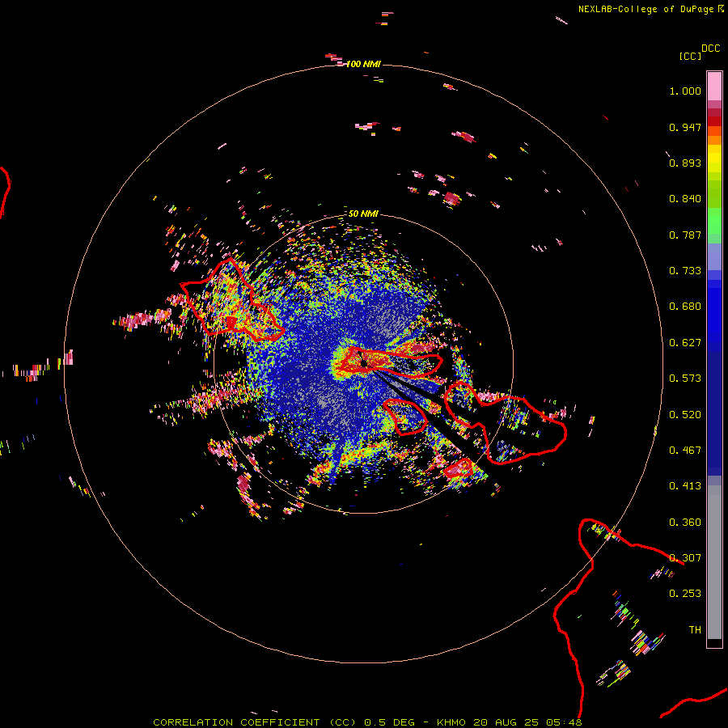
Task: Click the [CC] units label above the legend
Action: coord(690,56)
